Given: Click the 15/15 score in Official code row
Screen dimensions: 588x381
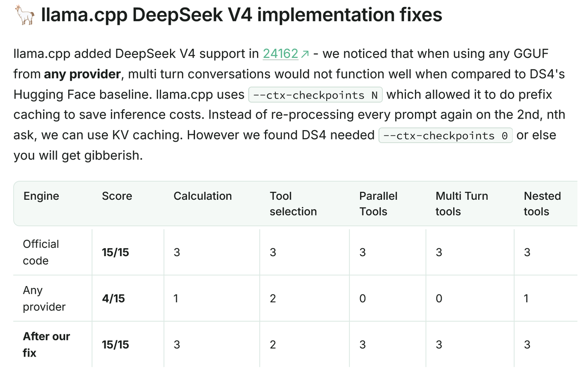Looking at the screenshot, I should [116, 252].
